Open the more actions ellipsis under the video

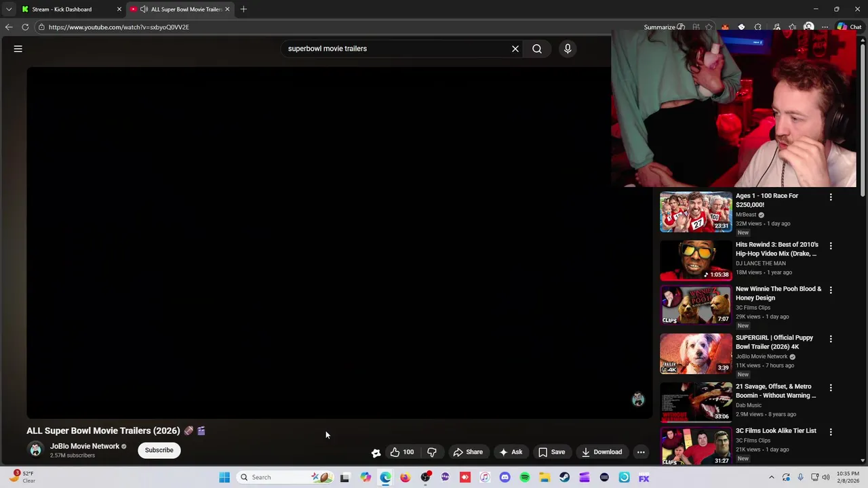pyautogui.click(x=641, y=452)
